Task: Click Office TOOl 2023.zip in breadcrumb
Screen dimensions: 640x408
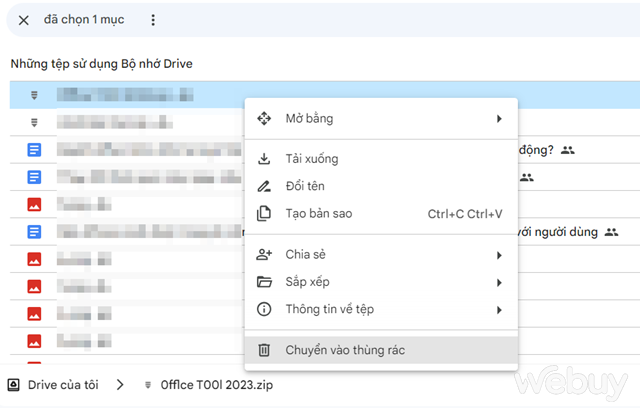Action: pos(217,385)
